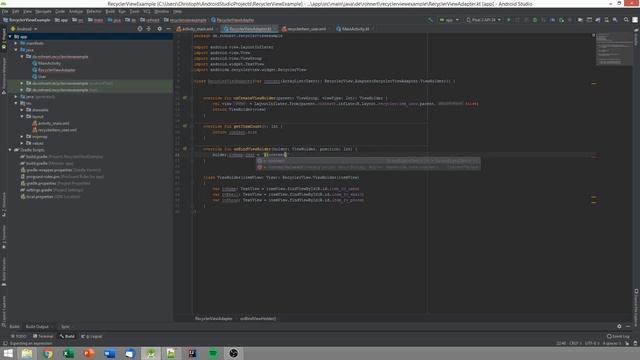
Task: Open the Logcat tool window
Action: coord(92,336)
